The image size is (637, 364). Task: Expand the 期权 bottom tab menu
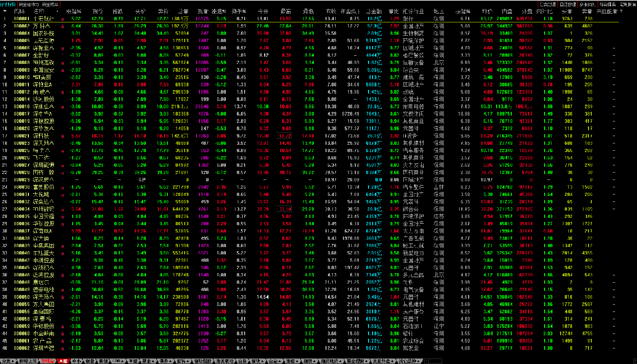tap(314, 361)
